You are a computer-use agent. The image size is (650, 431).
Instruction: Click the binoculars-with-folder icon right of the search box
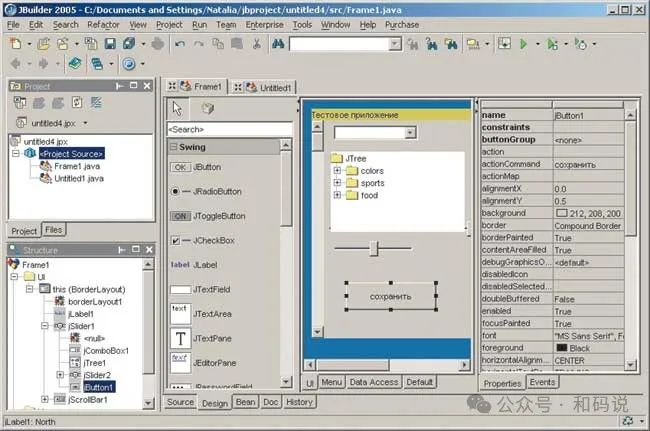pos(451,44)
